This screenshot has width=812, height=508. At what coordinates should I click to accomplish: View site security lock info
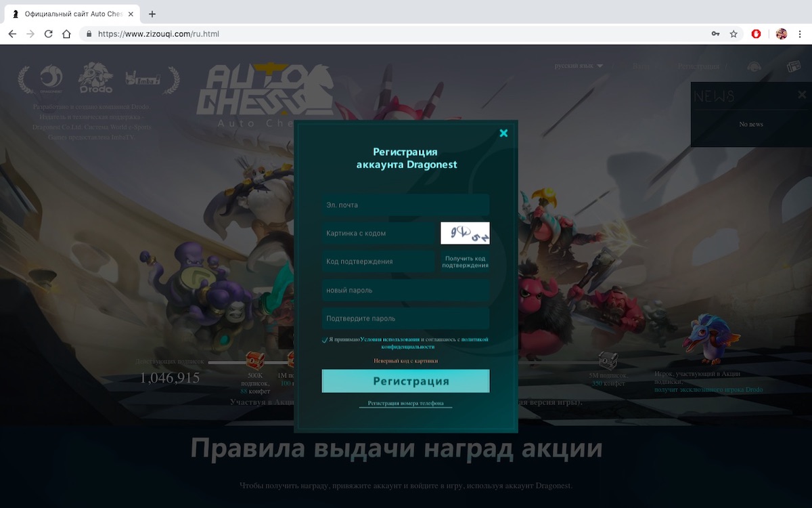point(88,34)
